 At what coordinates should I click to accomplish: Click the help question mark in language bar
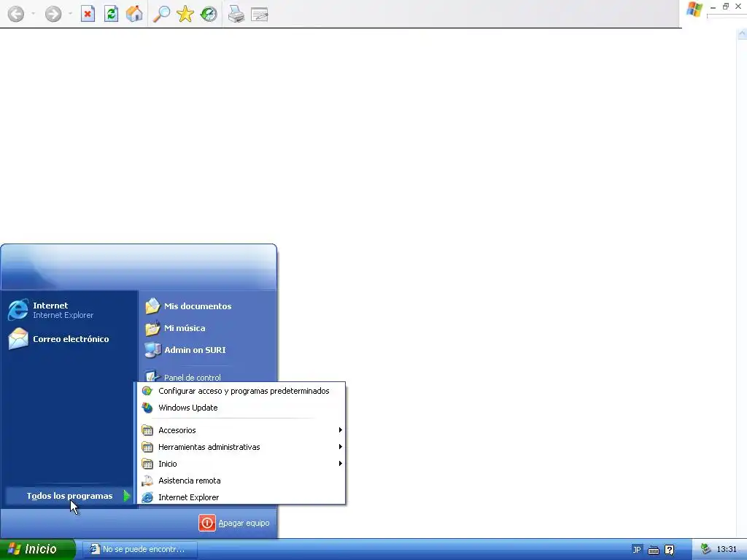pos(670,550)
